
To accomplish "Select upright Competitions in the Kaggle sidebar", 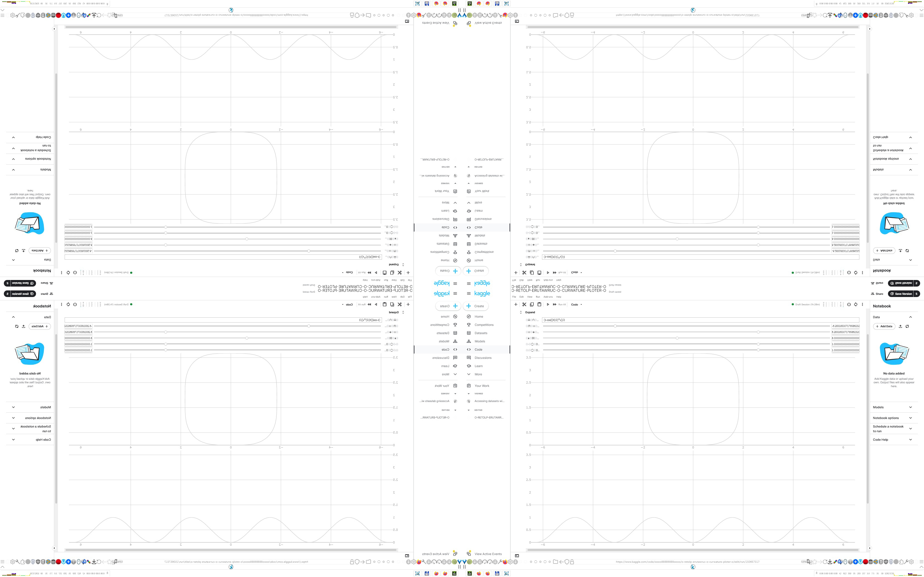I will pos(484,325).
